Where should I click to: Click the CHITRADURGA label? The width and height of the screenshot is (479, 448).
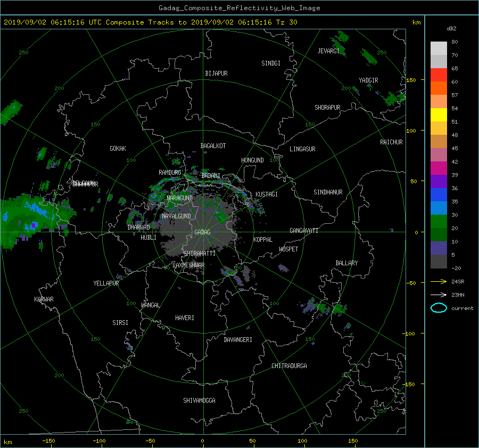point(289,366)
